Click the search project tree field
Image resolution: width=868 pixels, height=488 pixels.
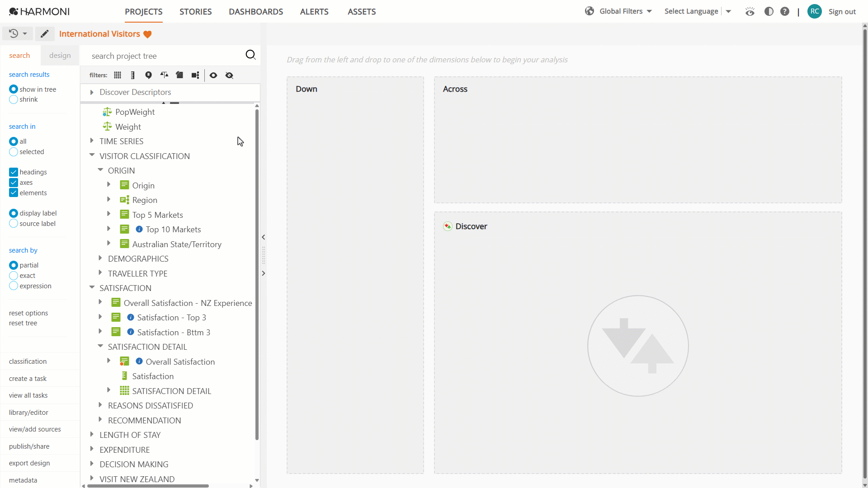coord(165,56)
